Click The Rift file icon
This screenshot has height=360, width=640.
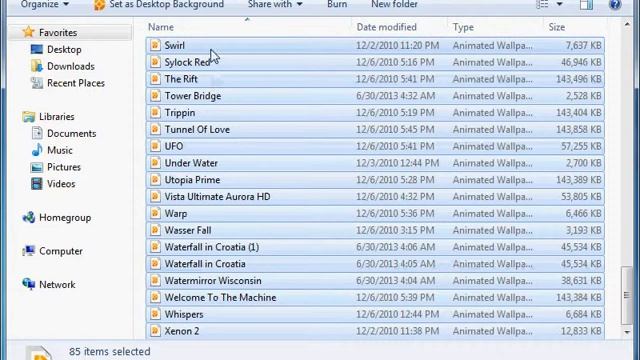click(155, 79)
